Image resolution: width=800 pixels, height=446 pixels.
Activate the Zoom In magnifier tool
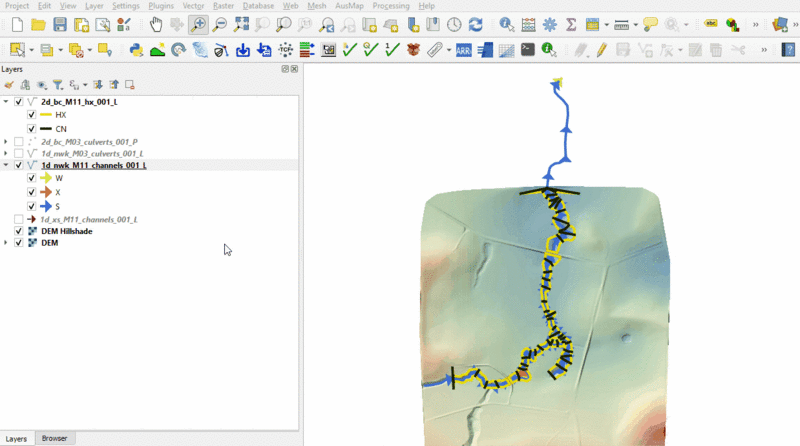click(x=198, y=24)
